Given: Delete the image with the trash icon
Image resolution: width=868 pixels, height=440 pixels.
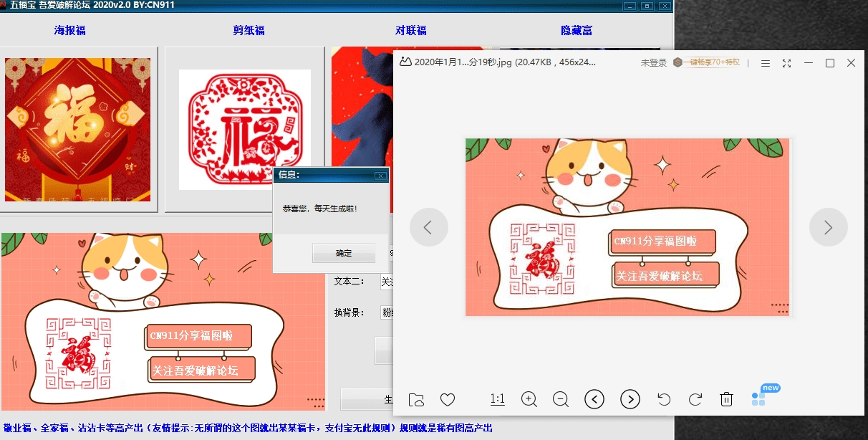Looking at the screenshot, I should pyautogui.click(x=726, y=399).
